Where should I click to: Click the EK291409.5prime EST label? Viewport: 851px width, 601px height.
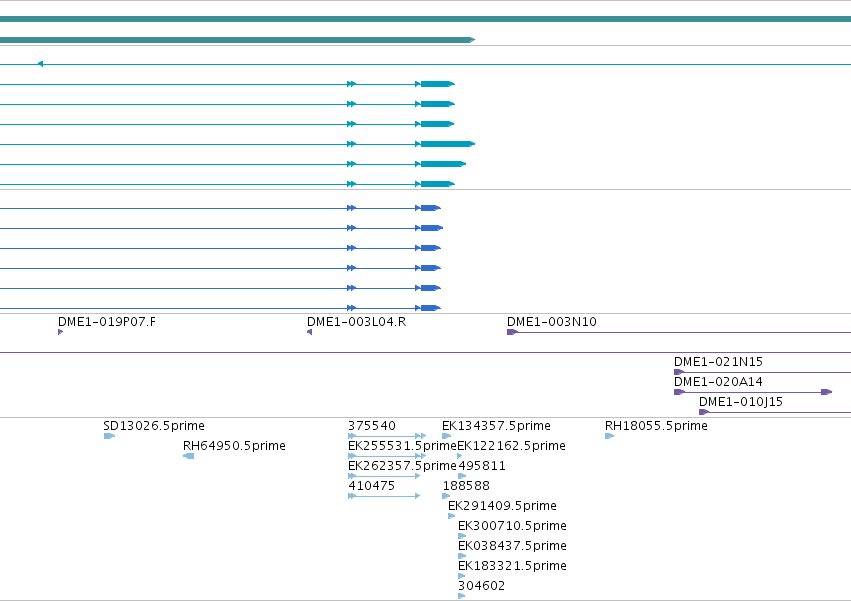click(503, 506)
